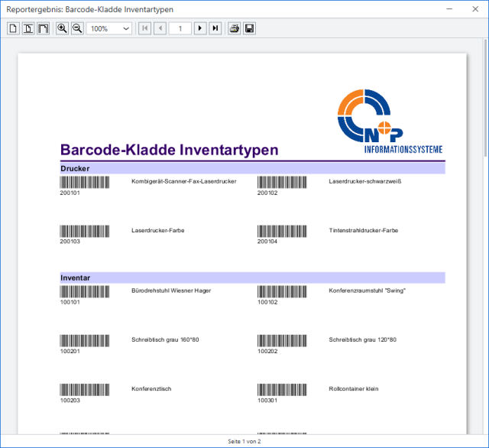Viewport: 489px width, 448px height.
Task: Select the two-page view icon
Action: [43, 29]
